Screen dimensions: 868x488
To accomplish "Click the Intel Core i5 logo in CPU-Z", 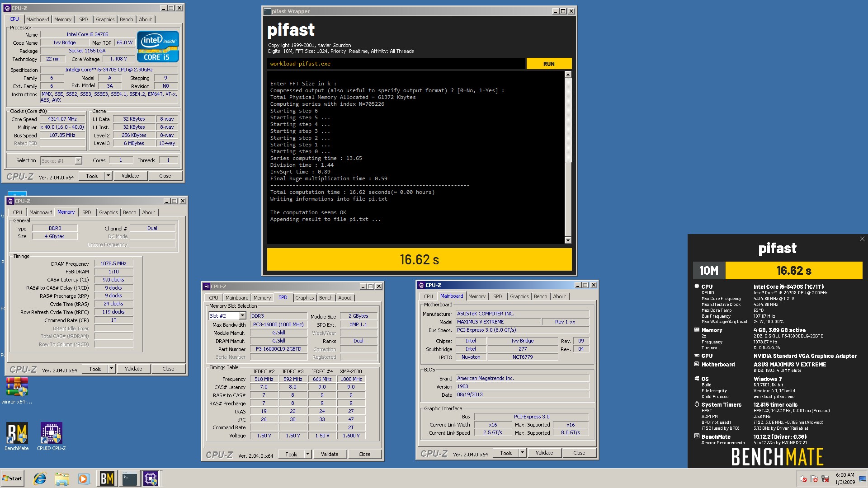I will (158, 47).
